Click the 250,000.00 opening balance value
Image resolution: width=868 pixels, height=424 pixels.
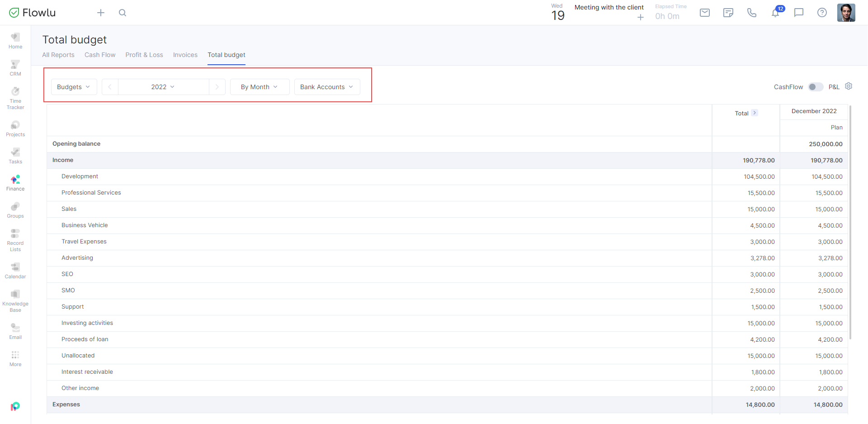click(x=826, y=144)
